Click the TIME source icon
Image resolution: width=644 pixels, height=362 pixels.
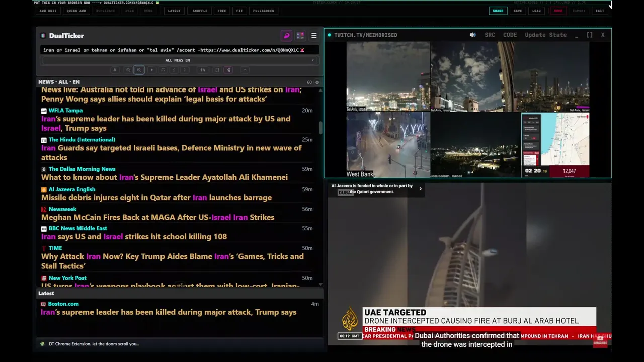coord(44,248)
